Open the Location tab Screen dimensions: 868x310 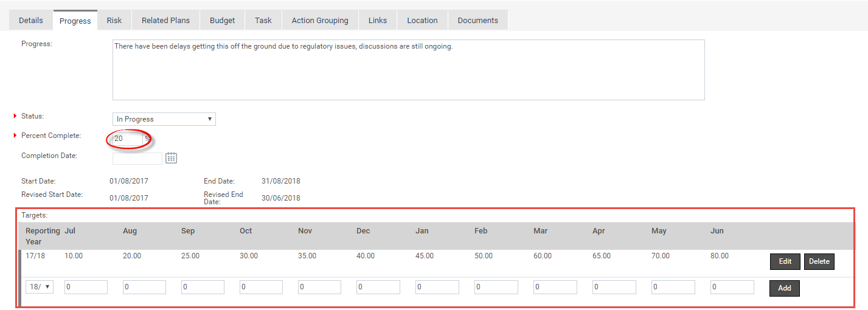click(x=422, y=20)
